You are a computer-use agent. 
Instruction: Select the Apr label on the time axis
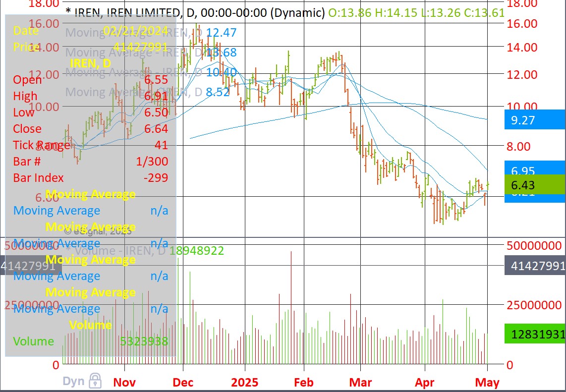pyautogui.click(x=424, y=382)
